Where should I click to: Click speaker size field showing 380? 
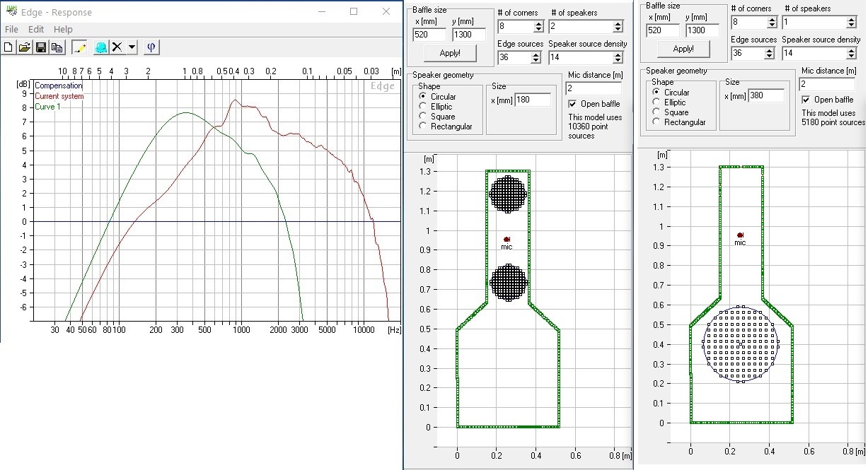[766, 95]
